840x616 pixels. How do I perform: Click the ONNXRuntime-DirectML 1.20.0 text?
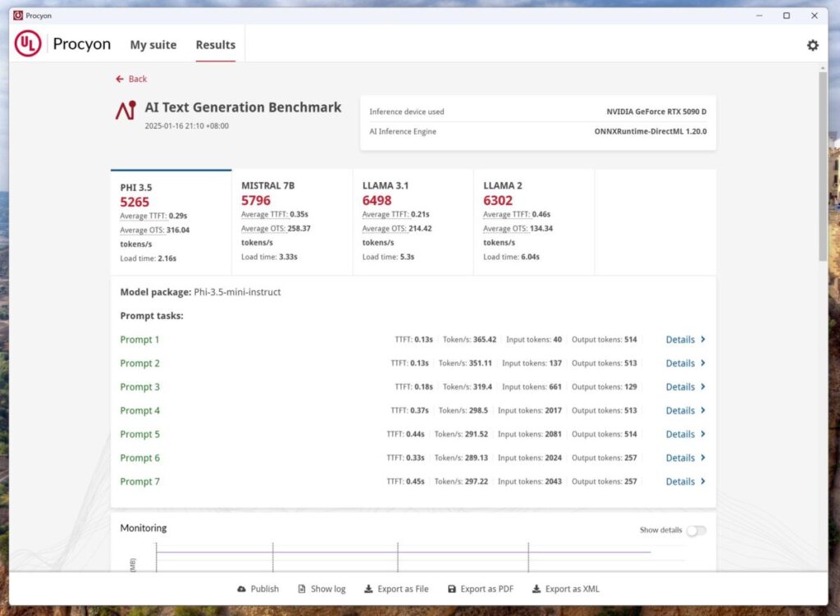[651, 131]
